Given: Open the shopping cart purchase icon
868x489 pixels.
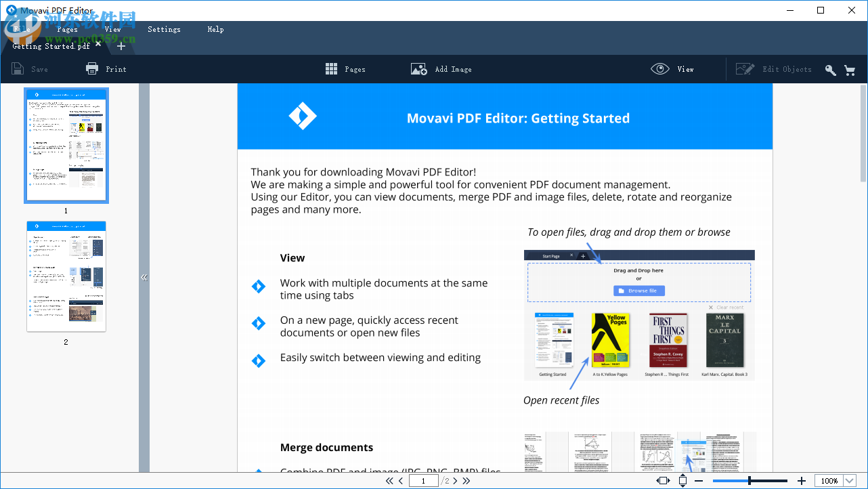Looking at the screenshot, I should tap(850, 69).
